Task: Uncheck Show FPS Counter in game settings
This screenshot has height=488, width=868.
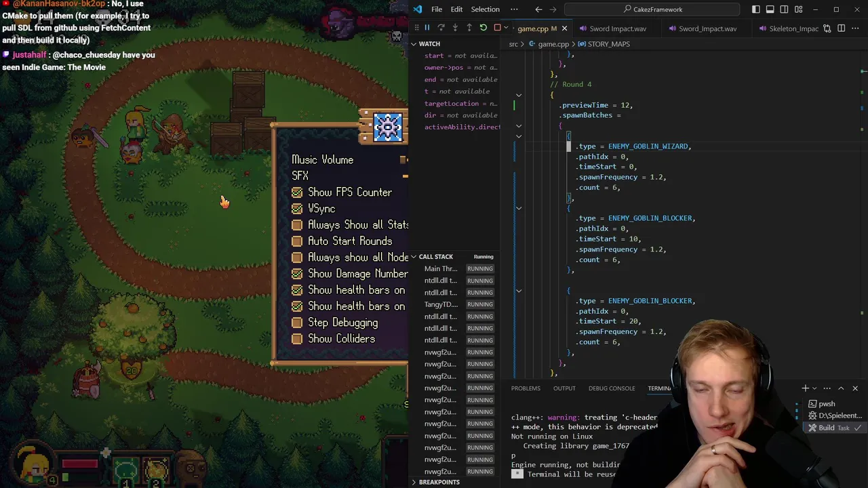Action: 297,192
